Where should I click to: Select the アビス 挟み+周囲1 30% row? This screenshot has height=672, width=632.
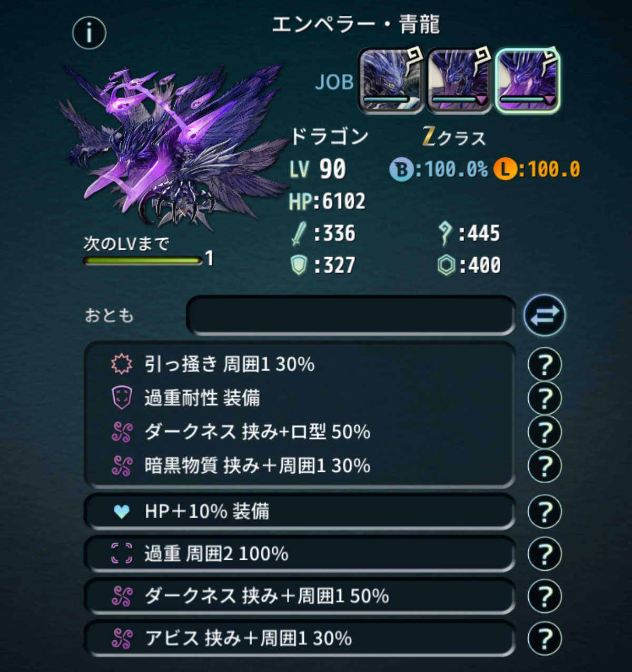299,638
